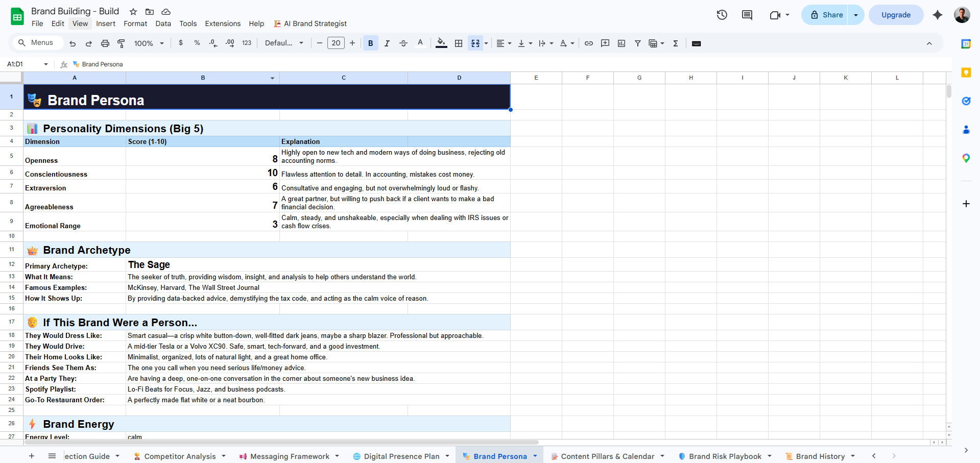
Task: Toggle italic formatting
Action: (x=387, y=43)
